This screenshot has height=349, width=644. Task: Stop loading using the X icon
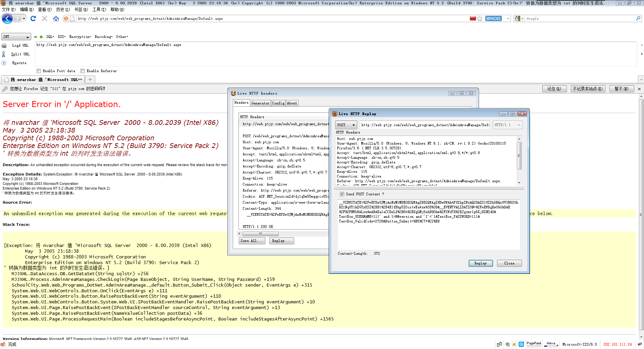click(44, 18)
